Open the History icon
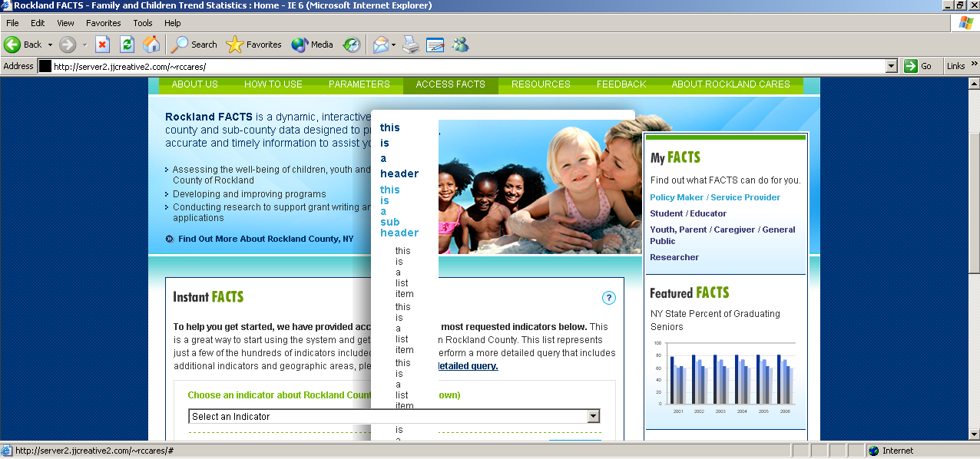980x459 pixels. (x=352, y=45)
